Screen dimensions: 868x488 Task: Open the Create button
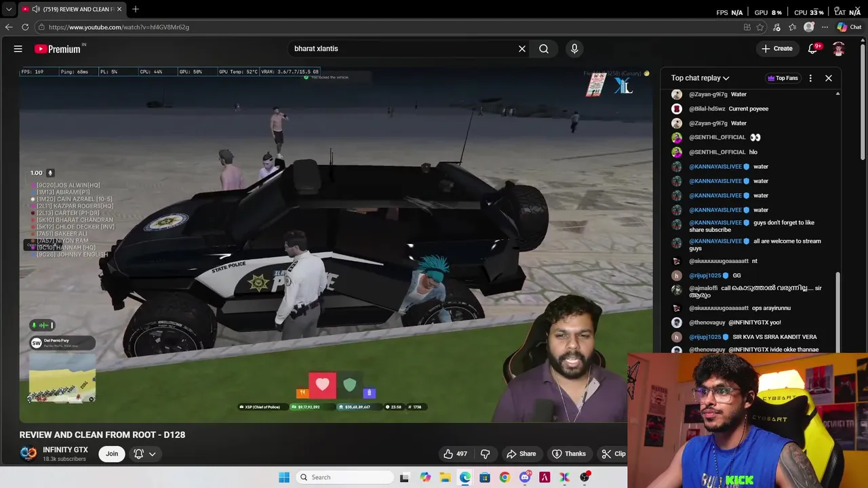click(x=776, y=49)
